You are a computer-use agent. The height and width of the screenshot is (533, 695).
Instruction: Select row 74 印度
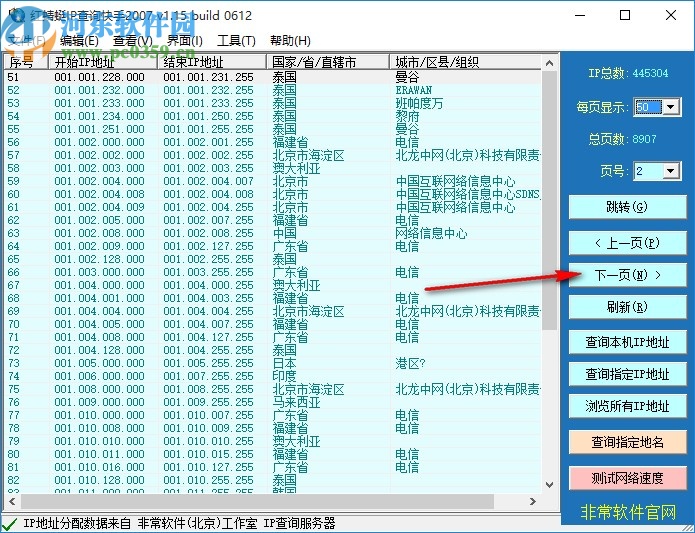tap(273, 376)
